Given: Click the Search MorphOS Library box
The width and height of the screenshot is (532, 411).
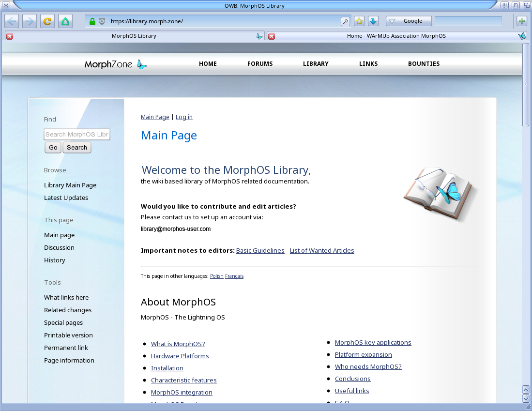Looking at the screenshot, I should coord(77,135).
